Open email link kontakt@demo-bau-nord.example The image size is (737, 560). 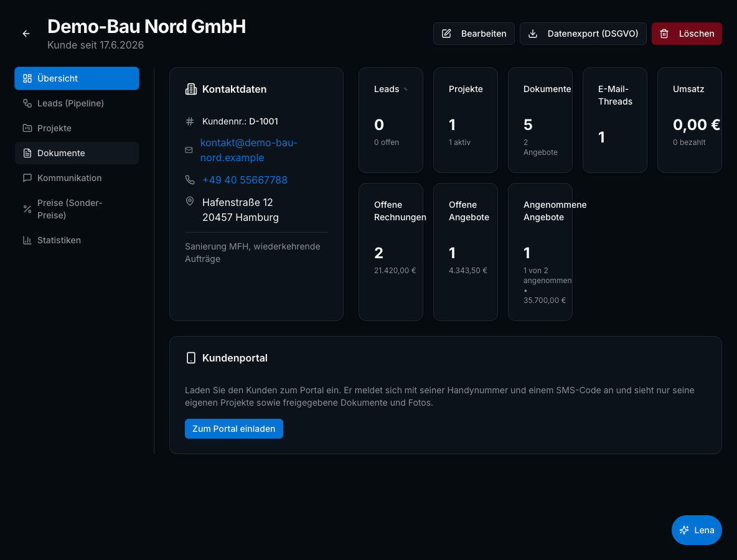(248, 151)
